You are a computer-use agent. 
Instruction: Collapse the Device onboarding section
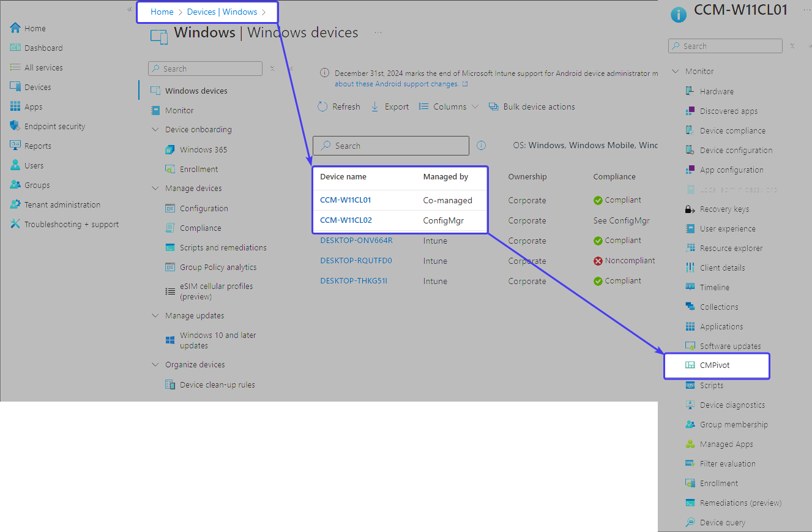coord(155,130)
